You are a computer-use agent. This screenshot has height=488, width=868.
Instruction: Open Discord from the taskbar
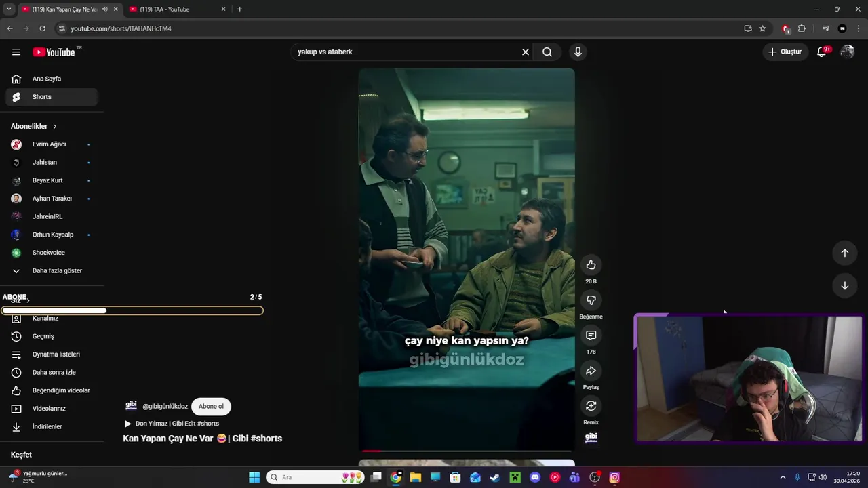pyautogui.click(x=535, y=477)
